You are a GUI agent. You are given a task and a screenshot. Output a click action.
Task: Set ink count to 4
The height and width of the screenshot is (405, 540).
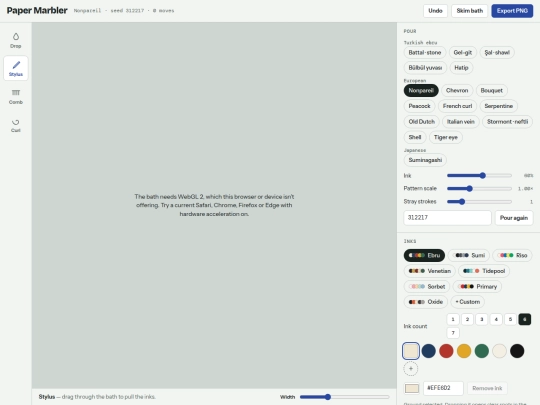pyautogui.click(x=496, y=319)
